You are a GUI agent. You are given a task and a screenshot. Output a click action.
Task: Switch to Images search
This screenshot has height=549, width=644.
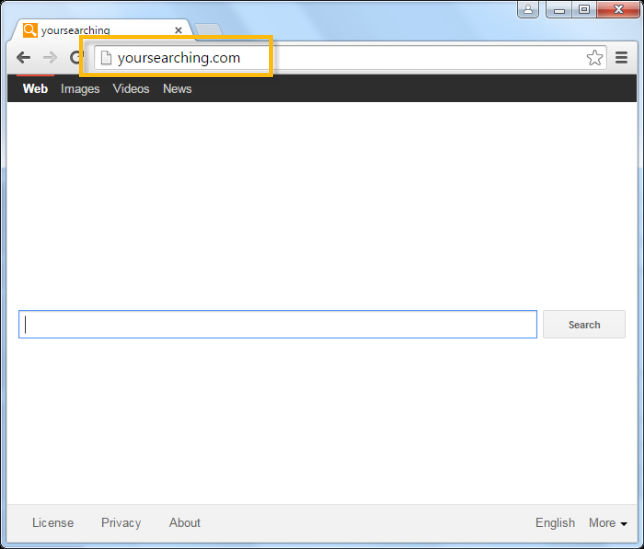point(80,89)
